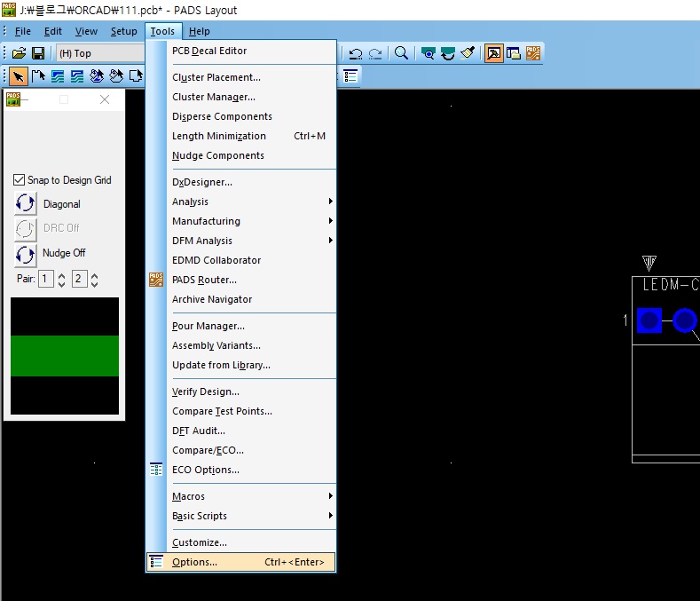This screenshot has width=700, height=601.
Task: Click the first layered routing icon
Action: click(58, 76)
